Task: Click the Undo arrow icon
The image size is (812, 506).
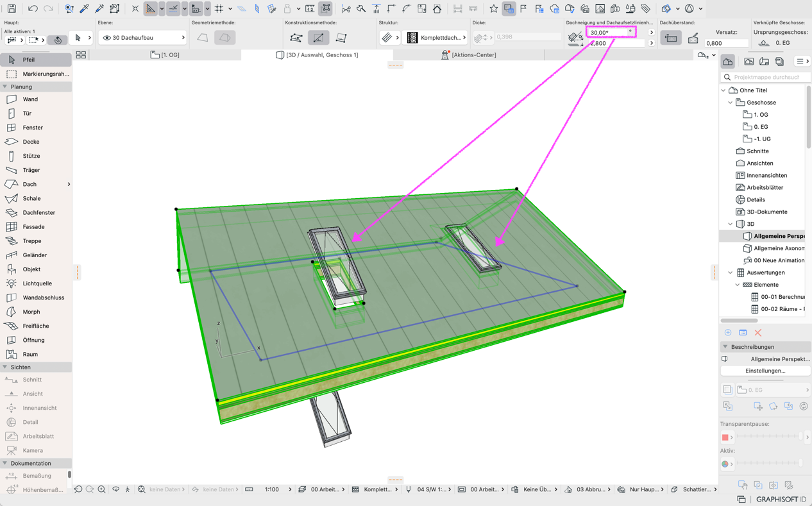Action: click(33, 9)
